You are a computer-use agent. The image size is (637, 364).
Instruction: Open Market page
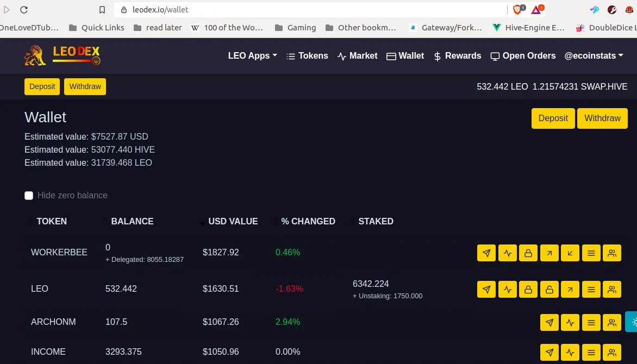click(x=358, y=56)
